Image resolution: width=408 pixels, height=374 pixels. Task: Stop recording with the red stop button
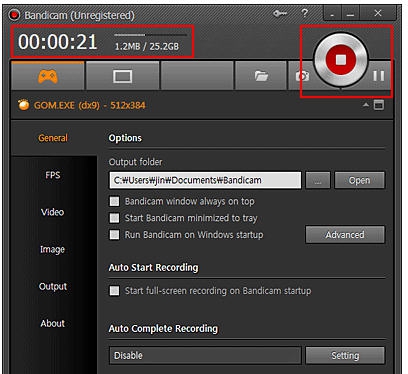pyautogui.click(x=341, y=60)
